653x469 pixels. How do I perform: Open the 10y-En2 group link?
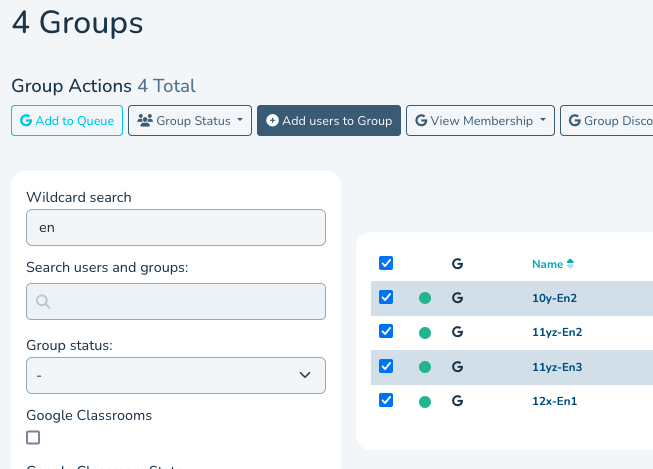tap(555, 298)
